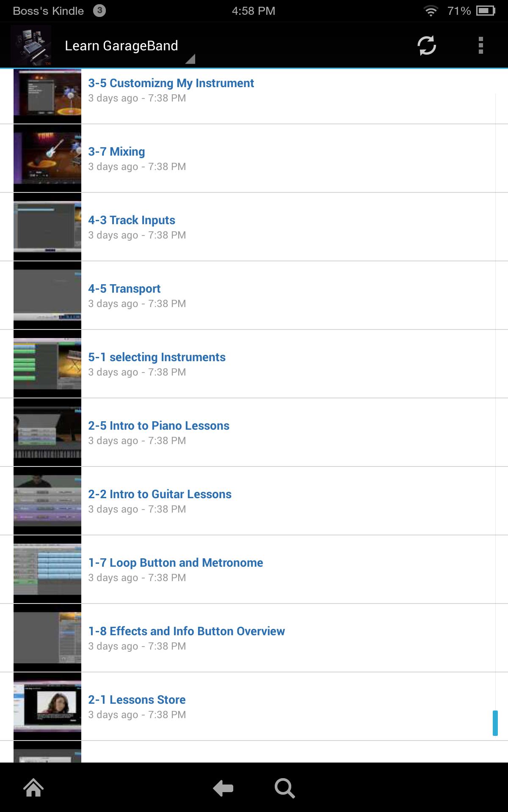This screenshot has height=812, width=508.
Task: Open the 3-5 Customizng My Instrument lesson
Action: 171,83
